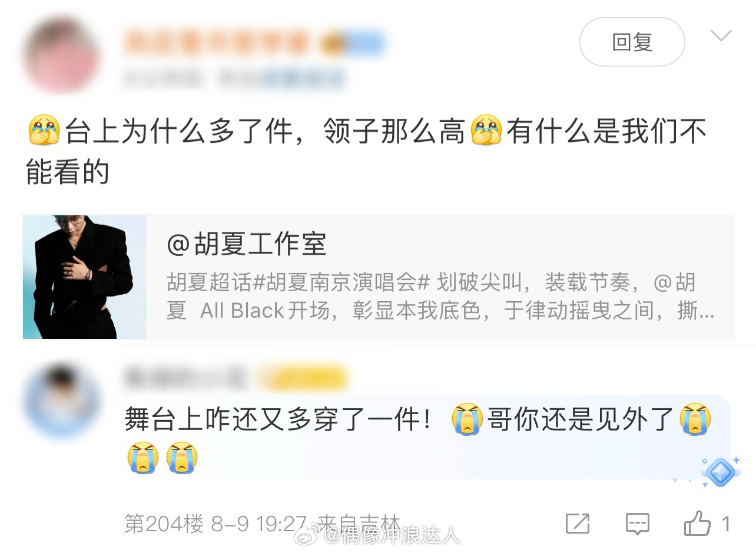Viewport: 756px width, 553px height.
Task: Click the 回复 reply button
Action: 632,42
